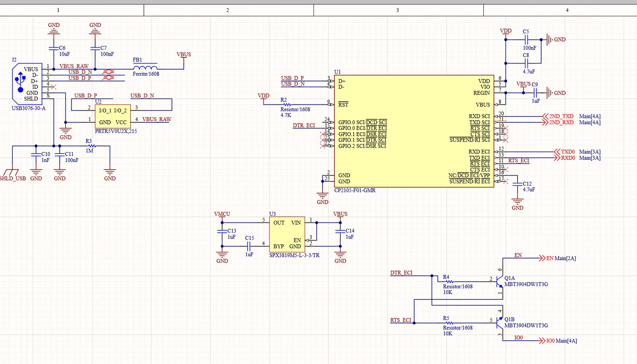Select resistor R3 1M symbol
The width and height of the screenshot is (637, 364).
click(92, 146)
